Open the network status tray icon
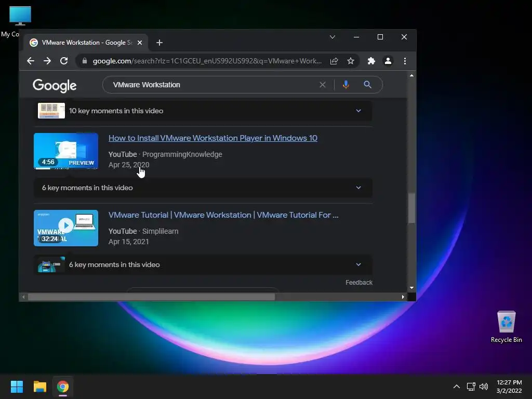Image resolution: width=532 pixels, height=399 pixels. click(x=471, y=387)
